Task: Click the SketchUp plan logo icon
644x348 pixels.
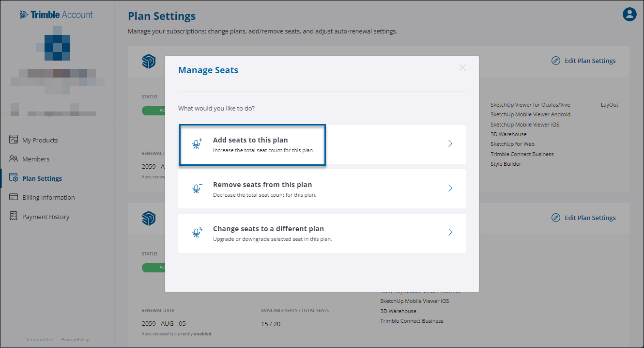Action: pos(148,62)
